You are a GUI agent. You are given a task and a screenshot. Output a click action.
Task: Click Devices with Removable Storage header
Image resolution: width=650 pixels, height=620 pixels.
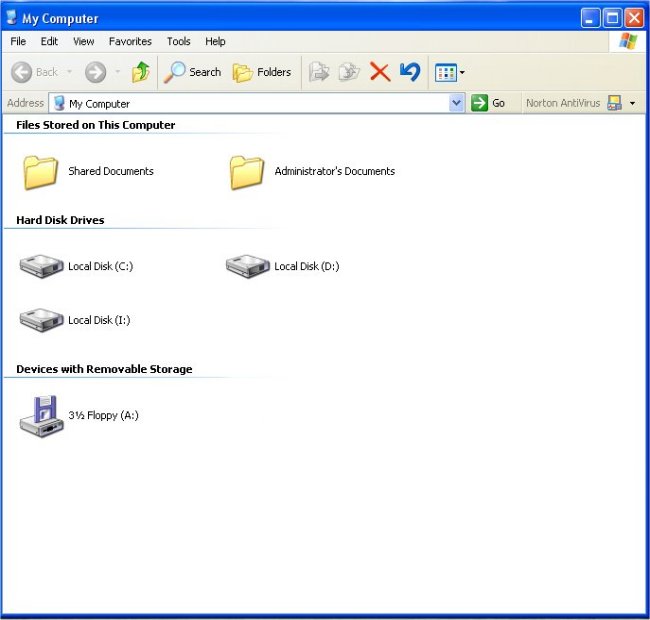tap(104, 369)
